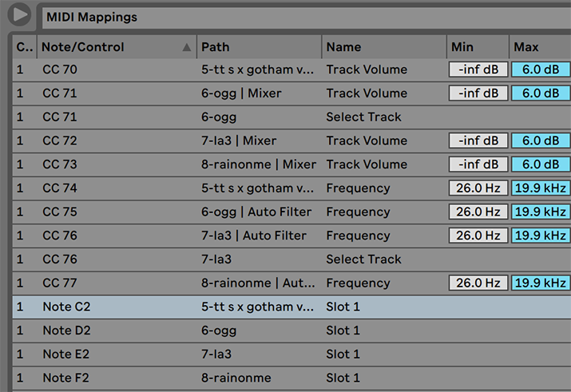Click Track Volume name in CC 73 row
The width and height of the screenshot is (571, 392).
click(367, 164)
